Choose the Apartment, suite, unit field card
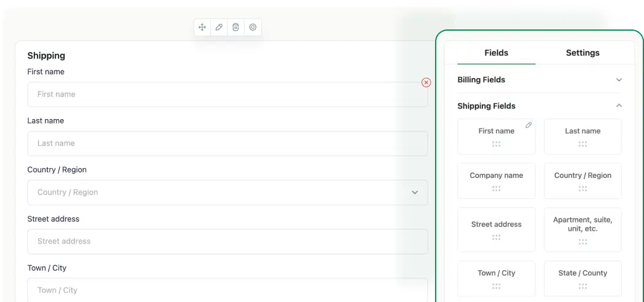The width and height of the screenshot is (644, 302). [x=583, y=229]
